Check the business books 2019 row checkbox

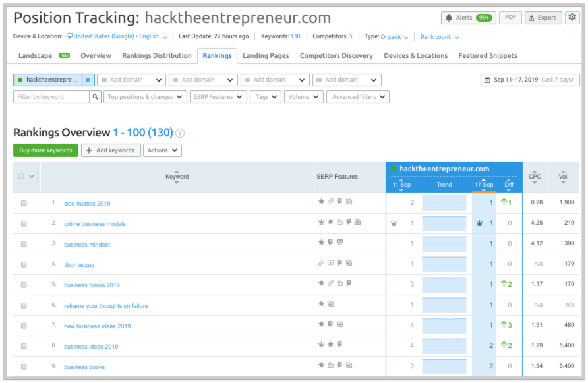(x=24, y=285)
